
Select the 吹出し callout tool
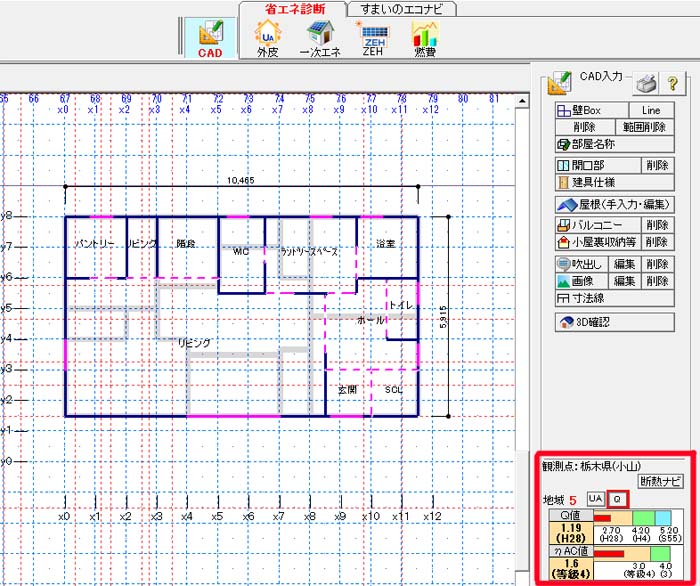581,264
